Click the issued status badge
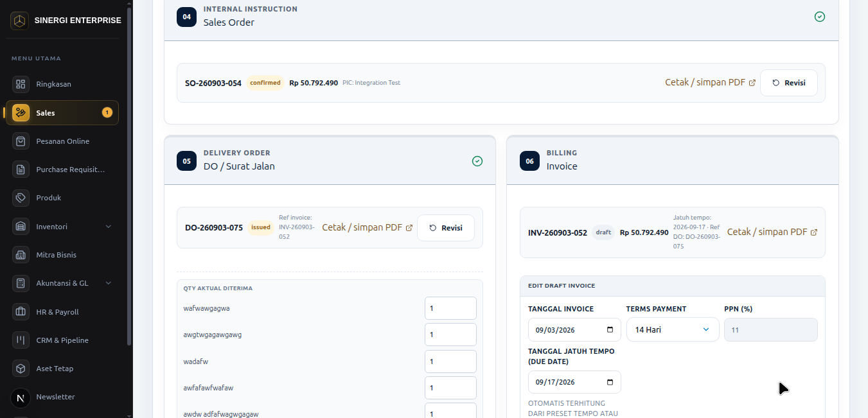The height and width of the screenshot is (418, 868). click(261, 228)
